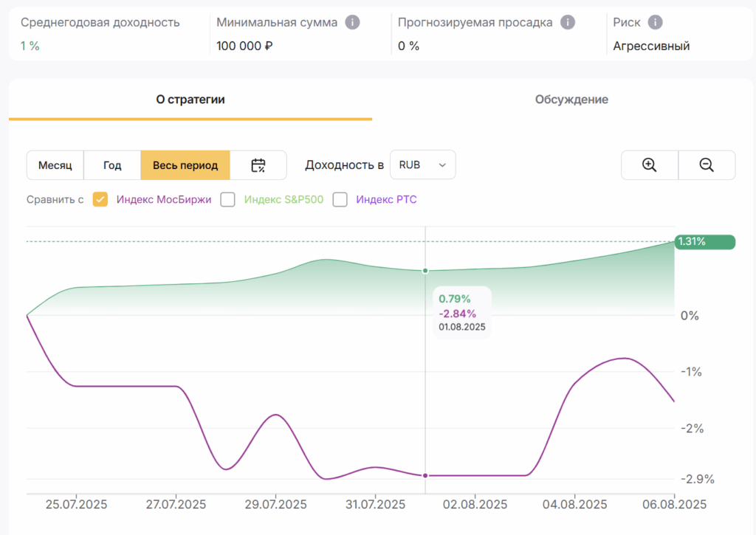The image size is (756, 535).
Task: Select the Год period button
Action: 112,165
